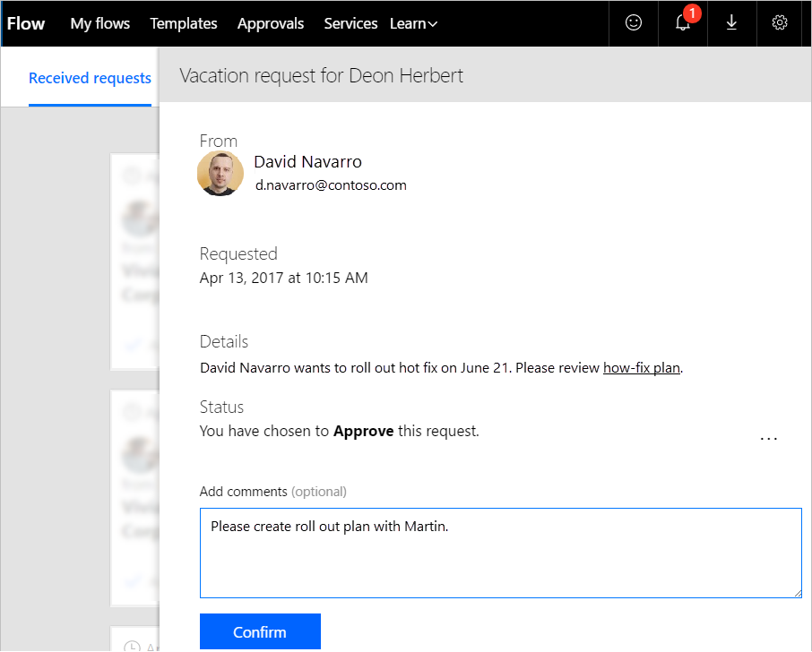The image size is (812, 652).
Task: Select the Received requests tab
Action: [90, 78]
